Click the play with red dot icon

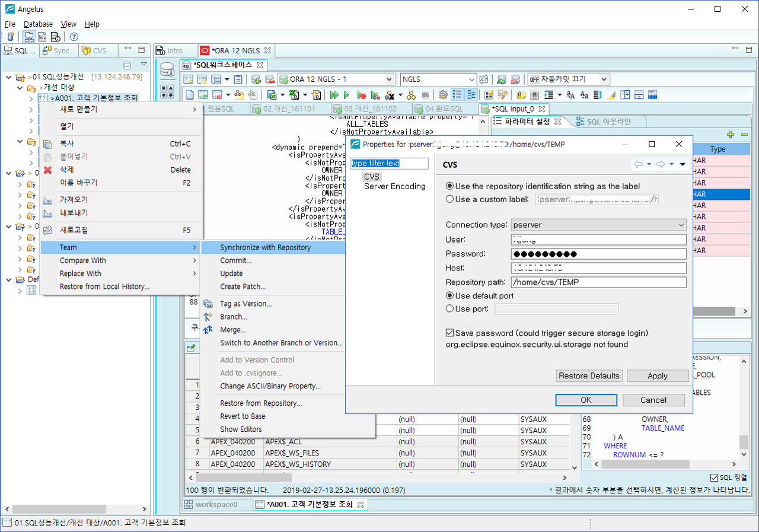pyautogui.click(x=361, y=95)
